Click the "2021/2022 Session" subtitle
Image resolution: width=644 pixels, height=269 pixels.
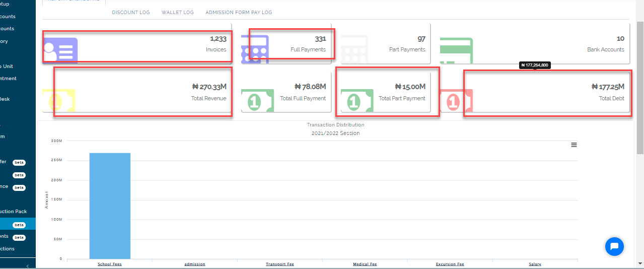tap(335, 133)
